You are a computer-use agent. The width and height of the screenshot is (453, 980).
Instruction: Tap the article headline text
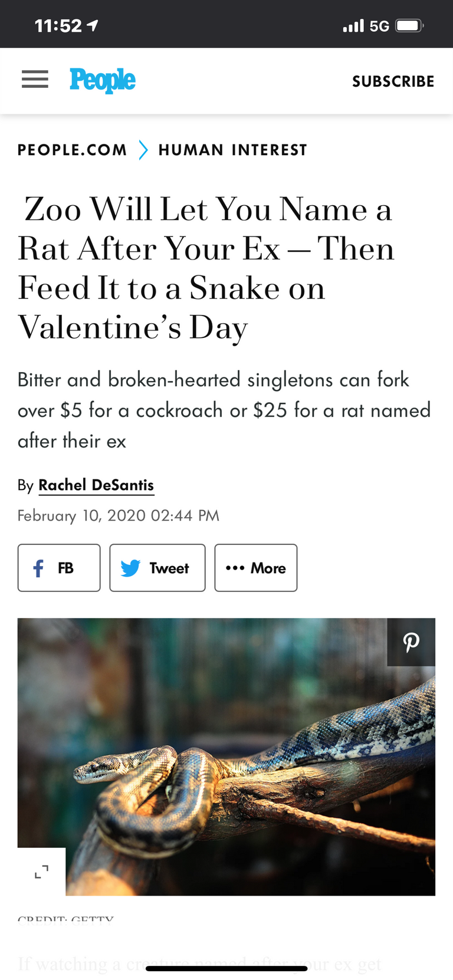click(x=206, y=268)
